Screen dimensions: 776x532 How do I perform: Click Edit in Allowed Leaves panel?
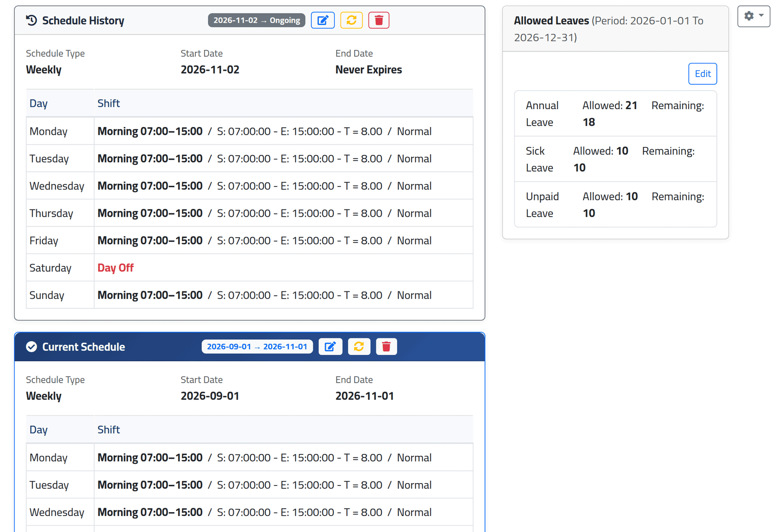702,74
